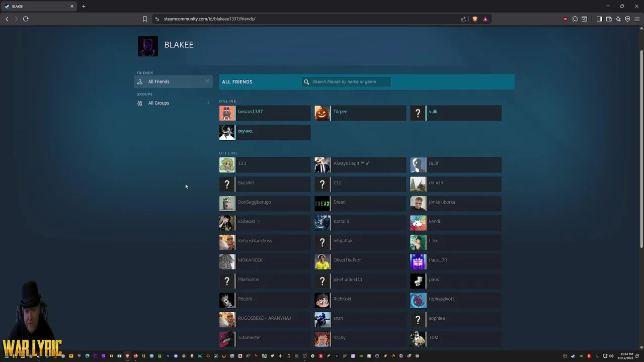Image resolution: width=644 pixels, height=362 pixels.
Task: Reload the Steam friends page
Action: click(x=26, y=19)
